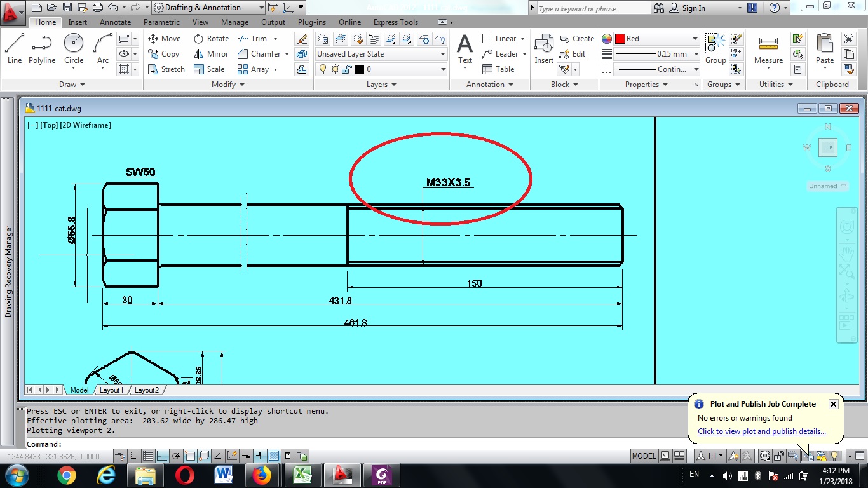Image resolution: width=868 pixels, height=488 pixels.
Task: Click the MODEL space button
Action: (644, 456)
